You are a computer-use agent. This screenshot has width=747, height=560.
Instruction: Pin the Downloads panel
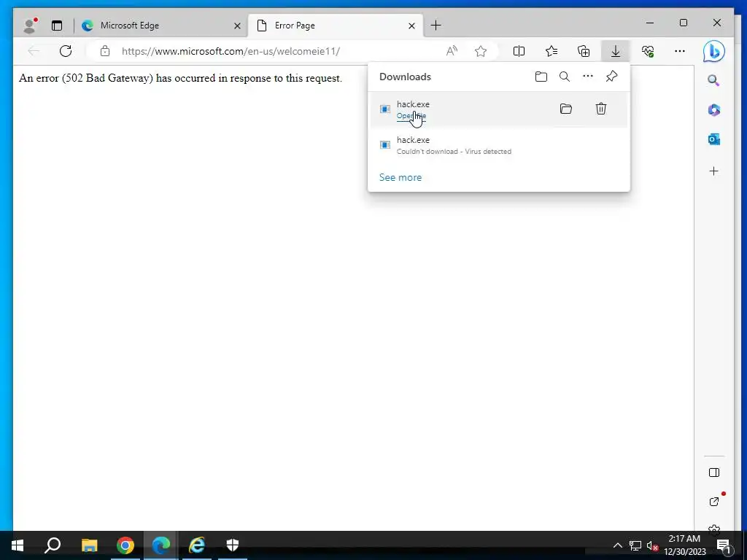click(612, 77)
